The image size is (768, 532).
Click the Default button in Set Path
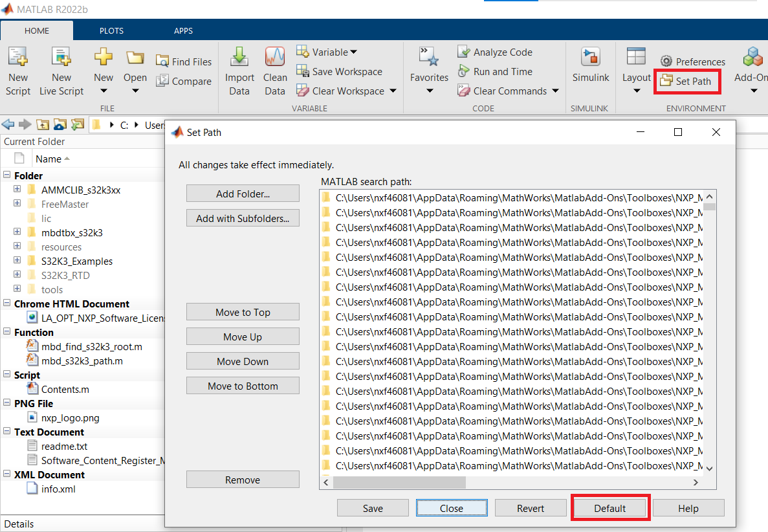click(609, 507)
